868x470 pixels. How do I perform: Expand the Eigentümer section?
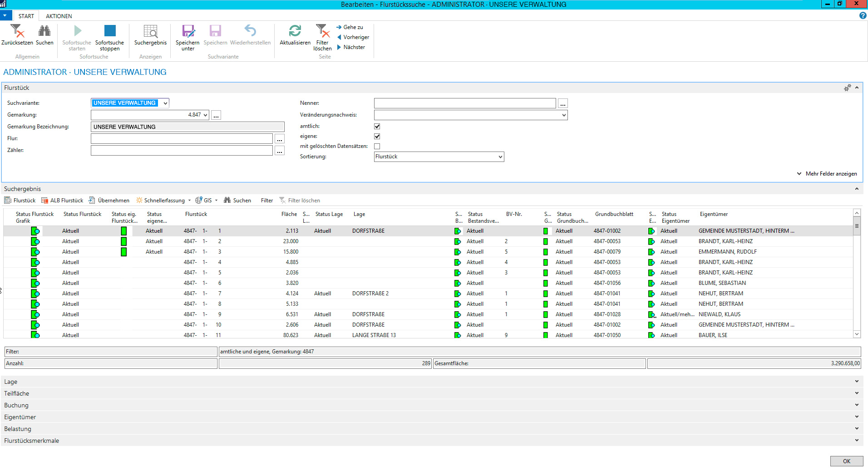(x=20, y=417)
